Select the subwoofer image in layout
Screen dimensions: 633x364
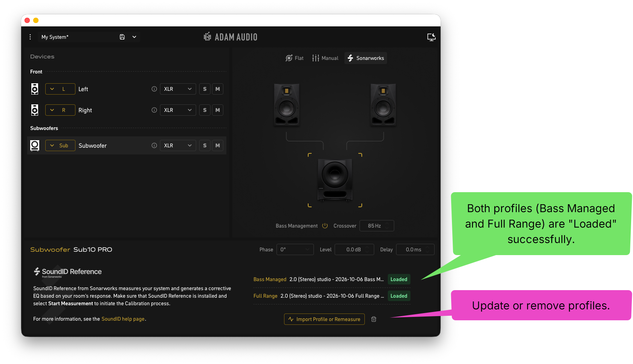point(335,179)
